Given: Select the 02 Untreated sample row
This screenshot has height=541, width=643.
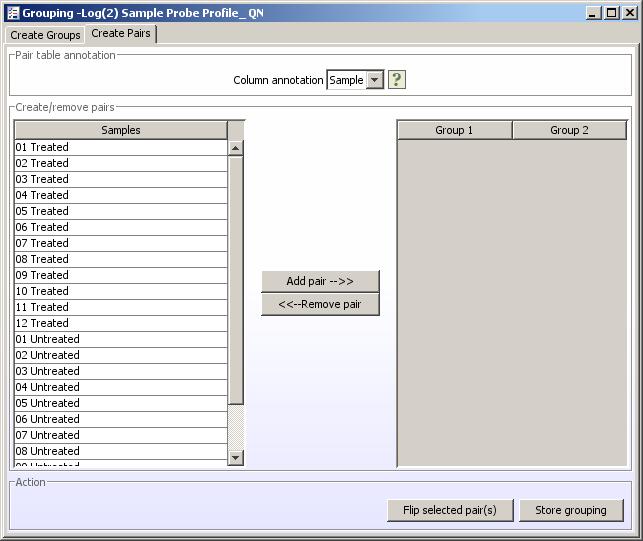Looking at the screenshot, I should 121,355.
